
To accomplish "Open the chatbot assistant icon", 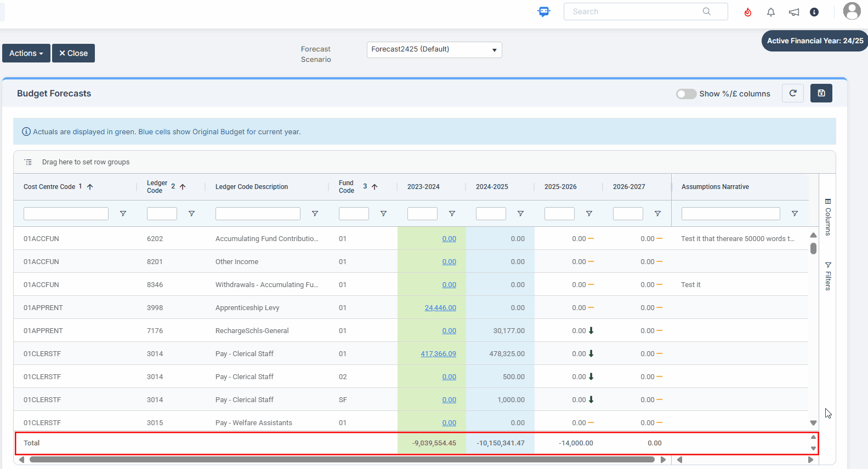I will [544, 12].
